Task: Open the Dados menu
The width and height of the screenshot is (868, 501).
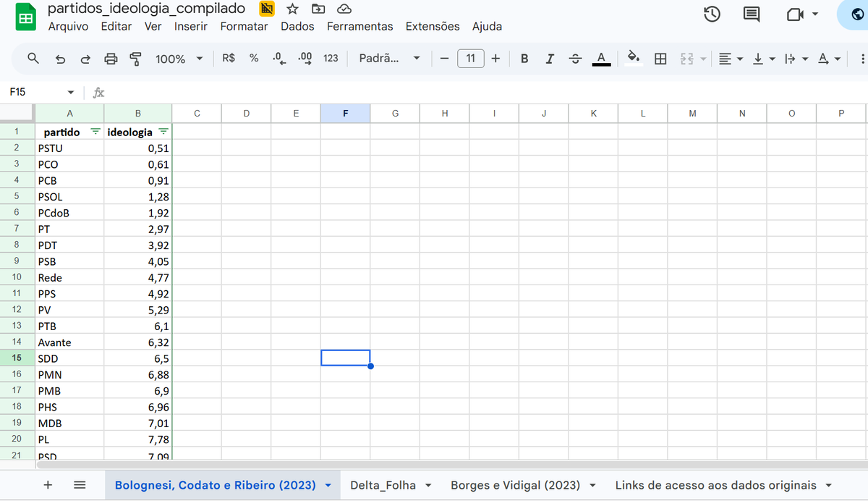Action: pos(297,26)
